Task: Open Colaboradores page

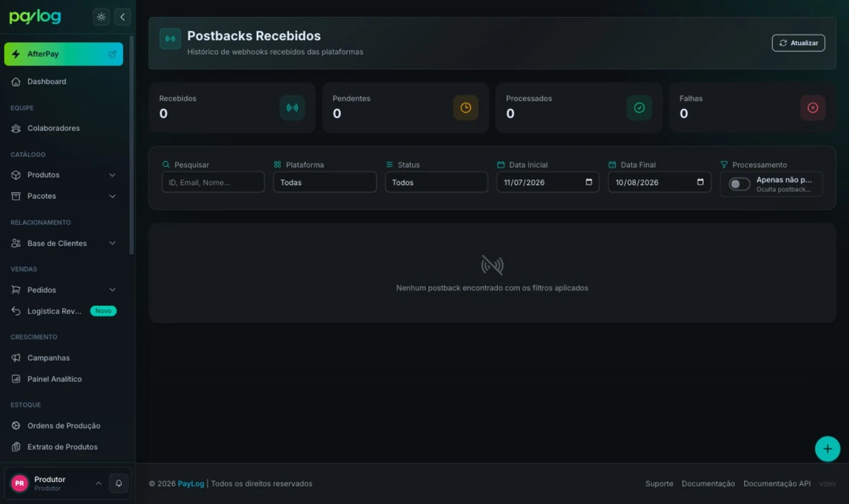Action: point(64,128)
